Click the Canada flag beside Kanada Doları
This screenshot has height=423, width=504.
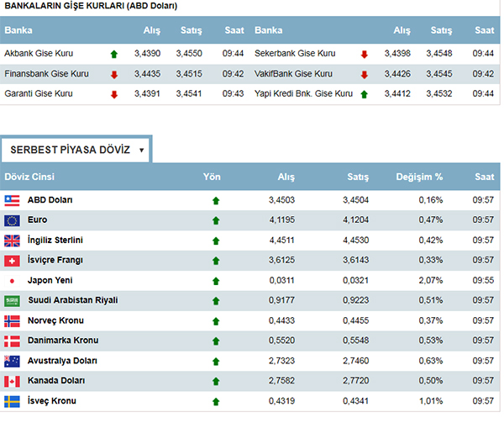click(12, 382)
